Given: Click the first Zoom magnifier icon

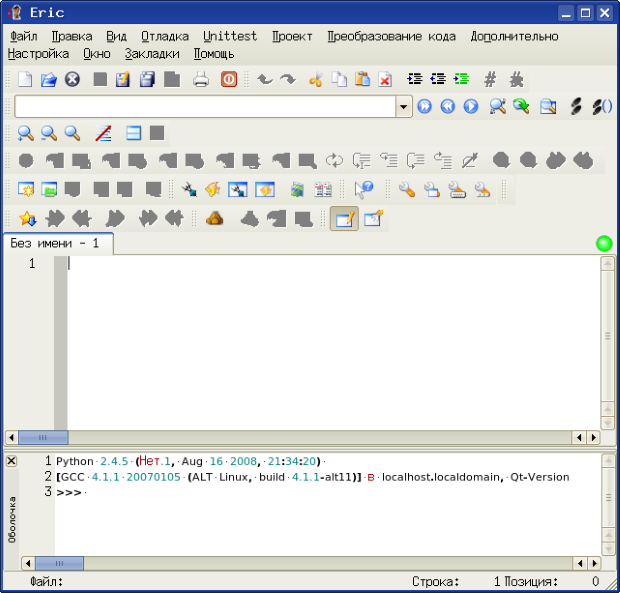Looking at the screenshot, I should [25, 133].
